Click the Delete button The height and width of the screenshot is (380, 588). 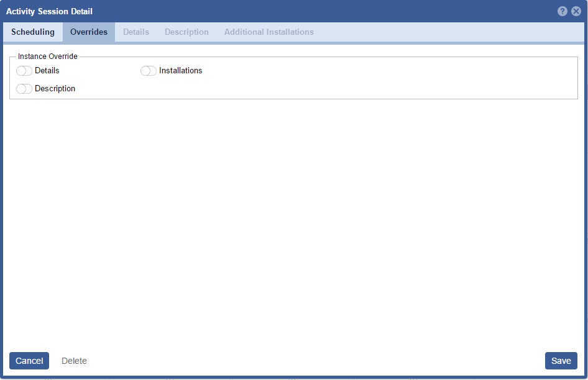click(74, 361)
